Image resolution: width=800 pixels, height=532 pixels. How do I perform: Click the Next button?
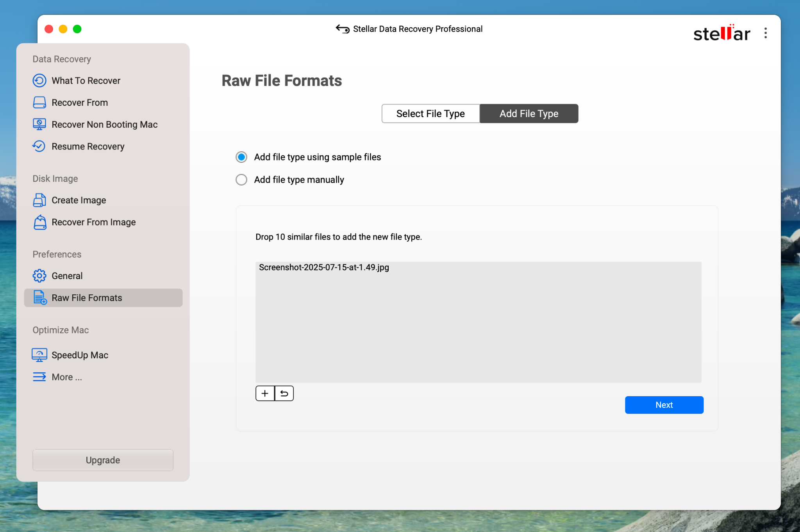(x=664, y=405)
